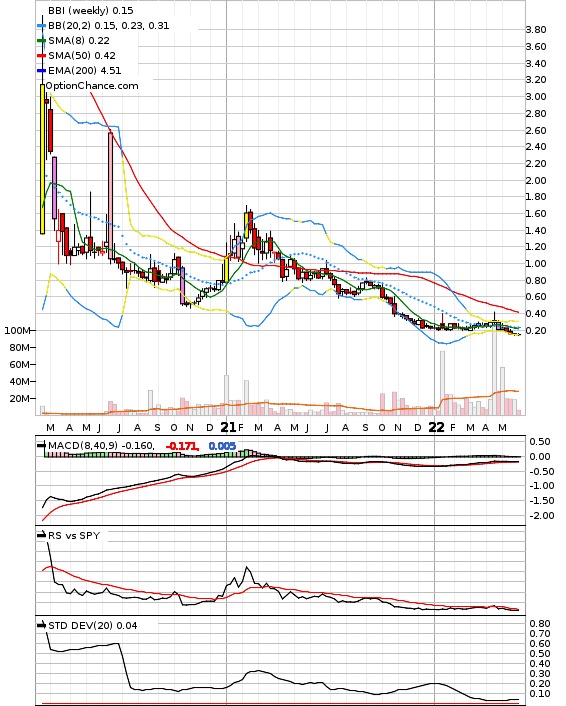
Task: Click the blue EMA(200) legend marker
Action: [x=41, y=70]
